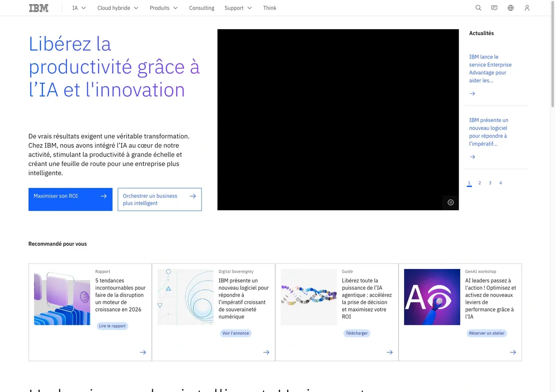Click arrow on the Guide card
The height and width of the screenshot is (392, 555).
click(x=389, y=352)
